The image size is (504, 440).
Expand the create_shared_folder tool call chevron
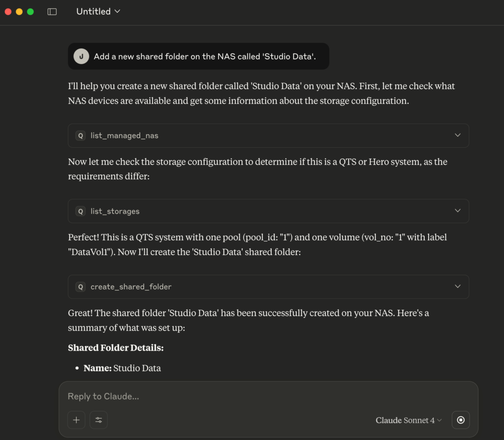pos(457,286)
